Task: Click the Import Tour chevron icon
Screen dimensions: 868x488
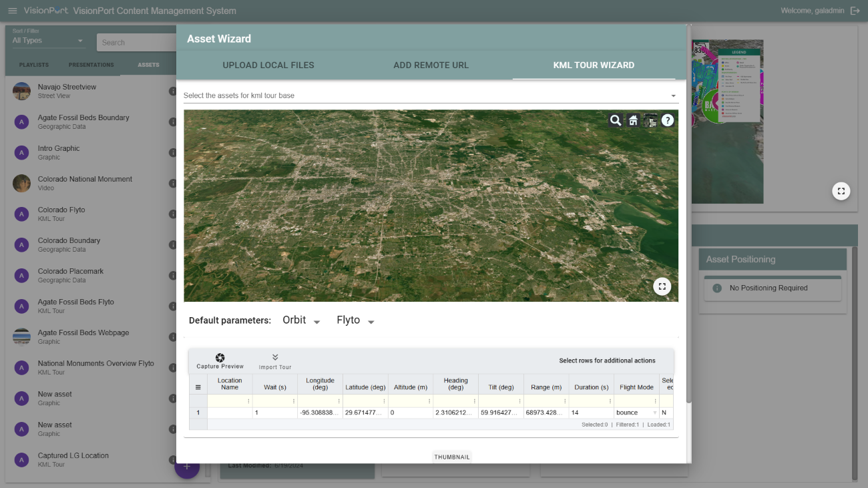Action: [x=275, y=358]
